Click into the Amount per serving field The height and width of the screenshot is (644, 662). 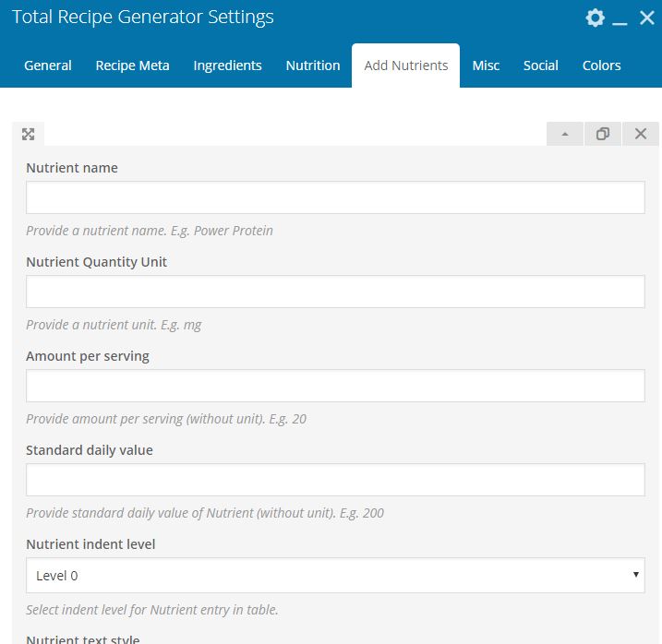click(x=335, y=386)
